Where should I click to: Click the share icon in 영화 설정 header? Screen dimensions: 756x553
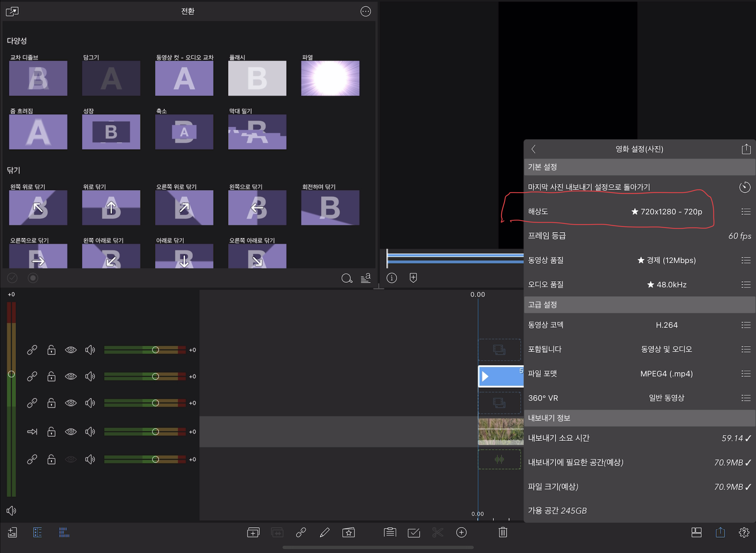click(x=746, y=149)
